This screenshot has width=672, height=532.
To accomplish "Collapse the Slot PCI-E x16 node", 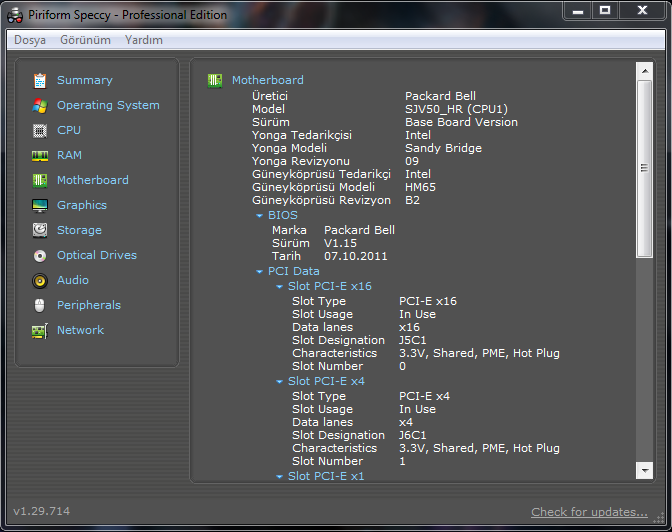I will pyautogui.click(x=279, y=287).
